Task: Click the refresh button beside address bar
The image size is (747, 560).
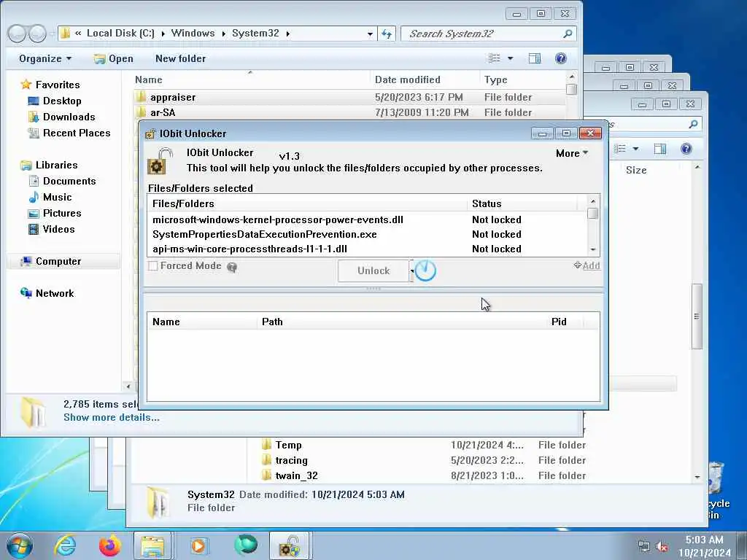Action: (387, 34)
